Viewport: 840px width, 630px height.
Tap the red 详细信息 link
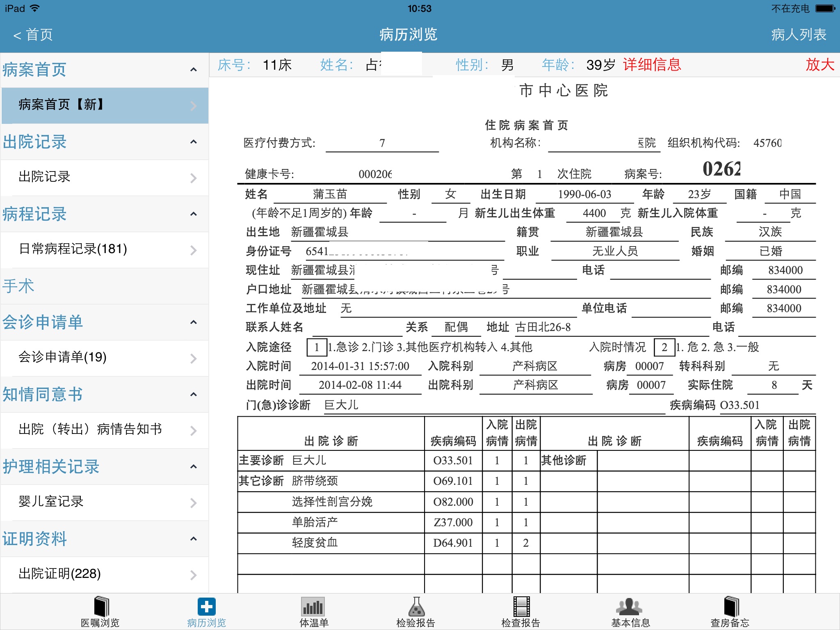(x=652, y=65)
